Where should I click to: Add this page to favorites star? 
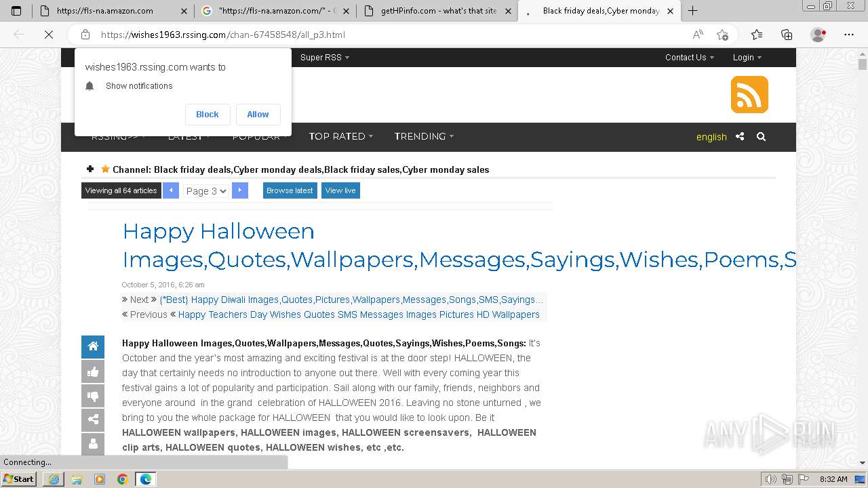pos(722,35)
